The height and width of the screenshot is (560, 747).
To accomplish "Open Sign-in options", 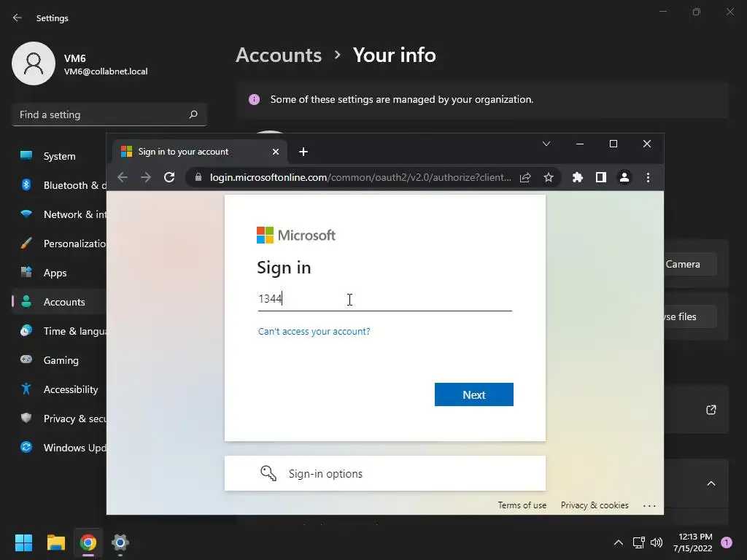I will (x=385, y=473).
